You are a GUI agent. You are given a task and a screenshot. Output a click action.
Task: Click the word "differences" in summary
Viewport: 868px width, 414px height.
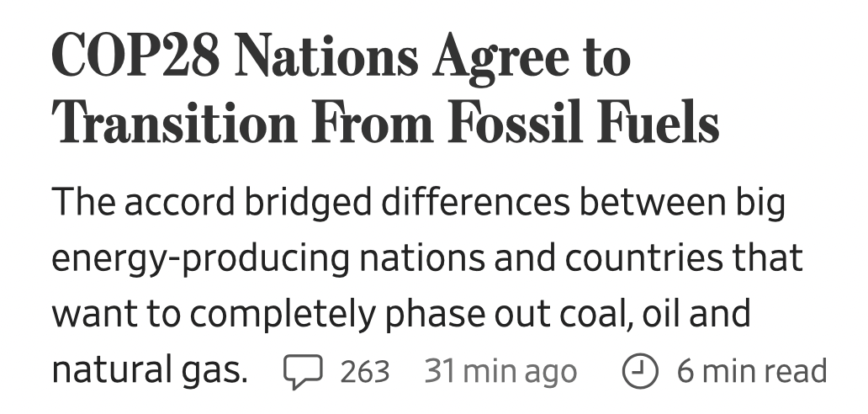475,201
